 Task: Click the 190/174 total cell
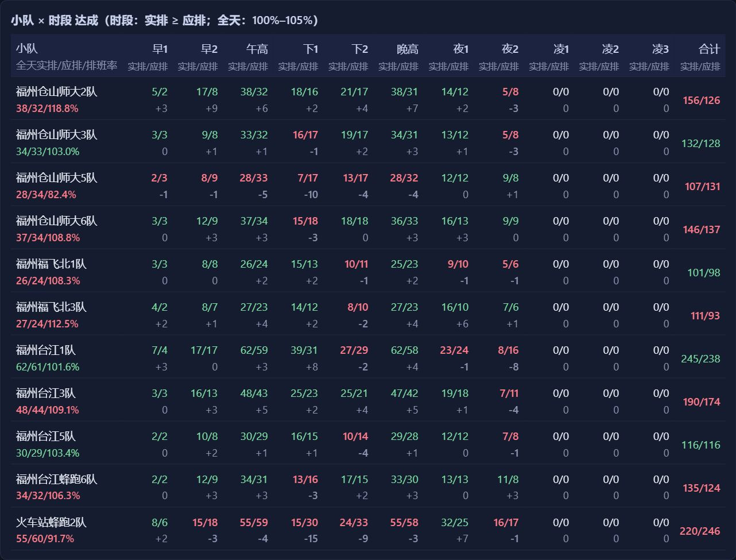(x=702, y=401)
